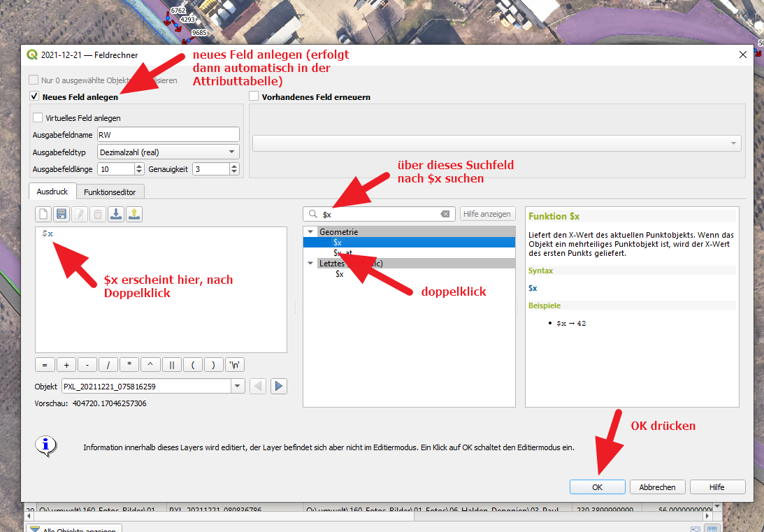Insert the plus operator into expression

tap(66, 365)
